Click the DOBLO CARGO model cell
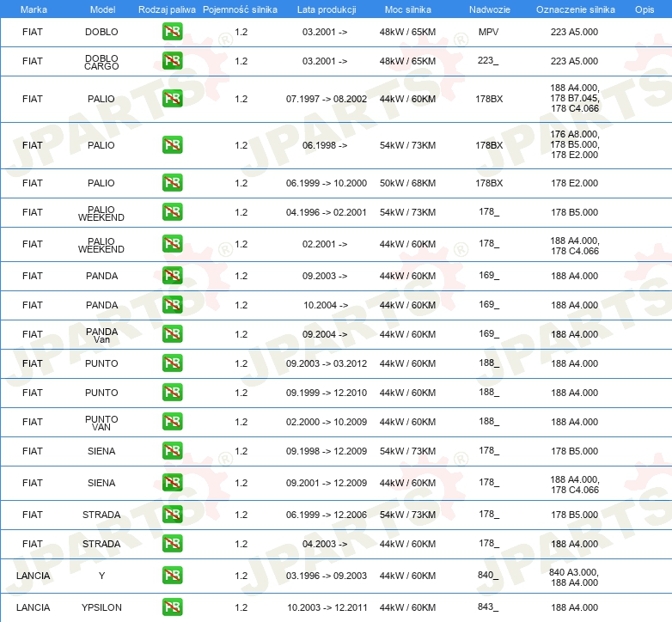 (101, 62)
